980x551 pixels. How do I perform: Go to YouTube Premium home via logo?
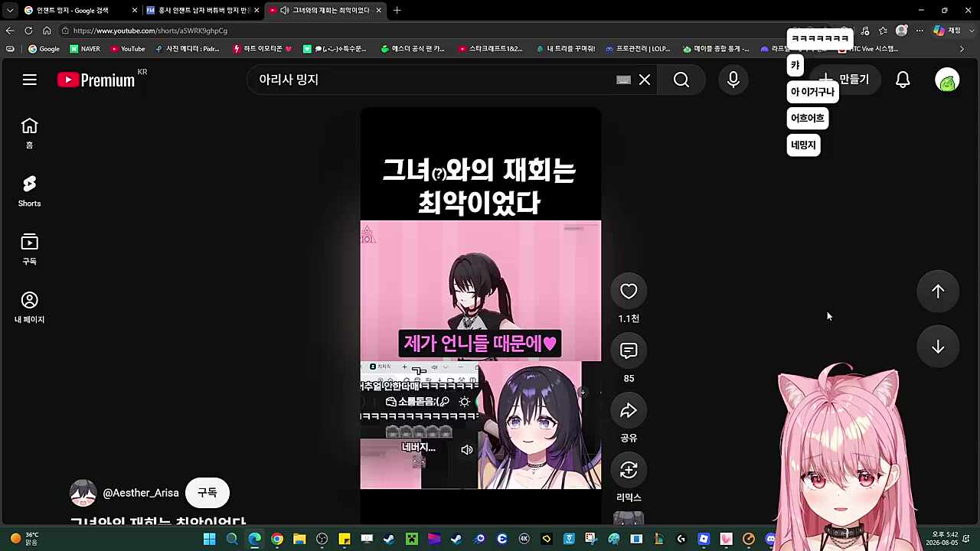pyautogui.click(x=96, y=80)
